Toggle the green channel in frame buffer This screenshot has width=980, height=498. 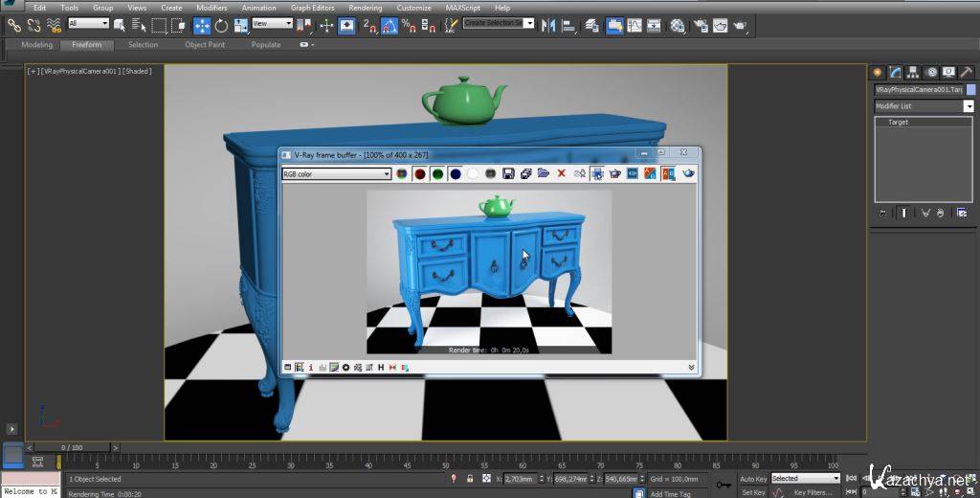point(437,173)
